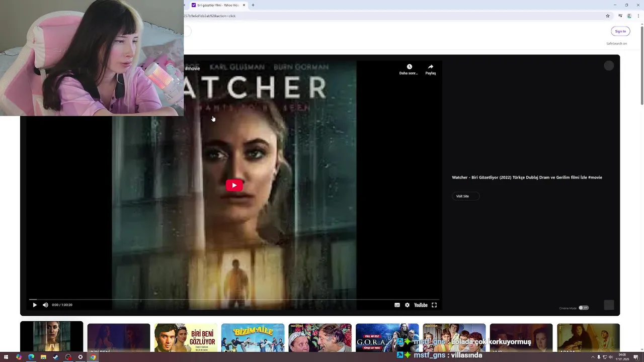644x362 pixels.
Task: Click the Sign In button
Action: (620, 31)
